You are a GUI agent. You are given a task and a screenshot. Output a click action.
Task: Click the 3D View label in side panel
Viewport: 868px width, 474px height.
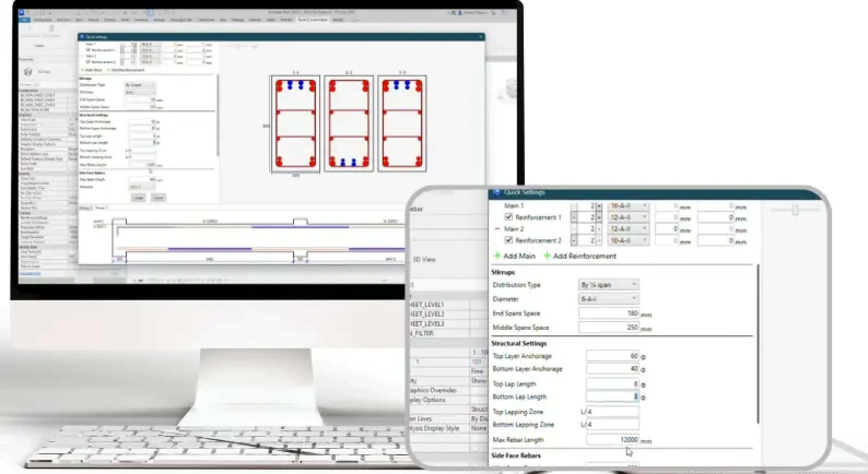(x=424, y=260)
